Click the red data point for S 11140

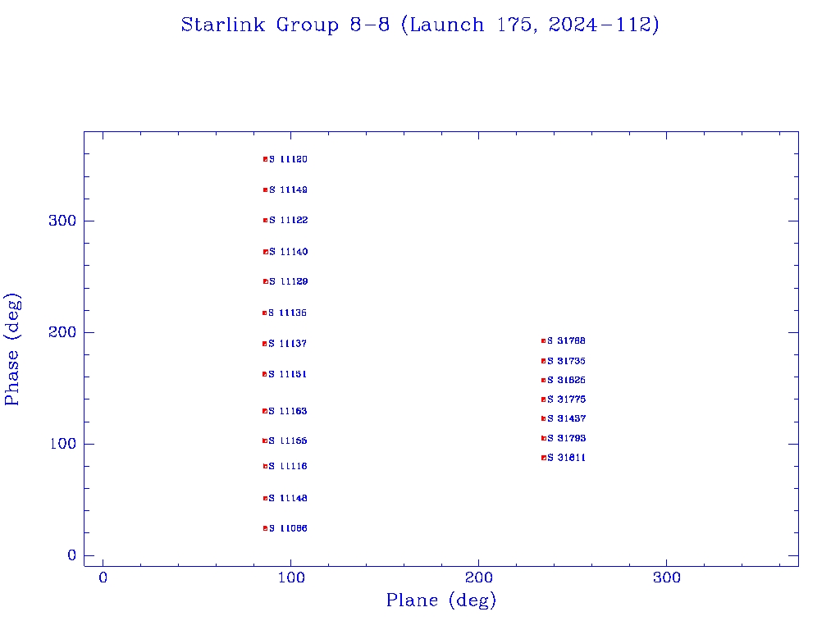[265, 252]
